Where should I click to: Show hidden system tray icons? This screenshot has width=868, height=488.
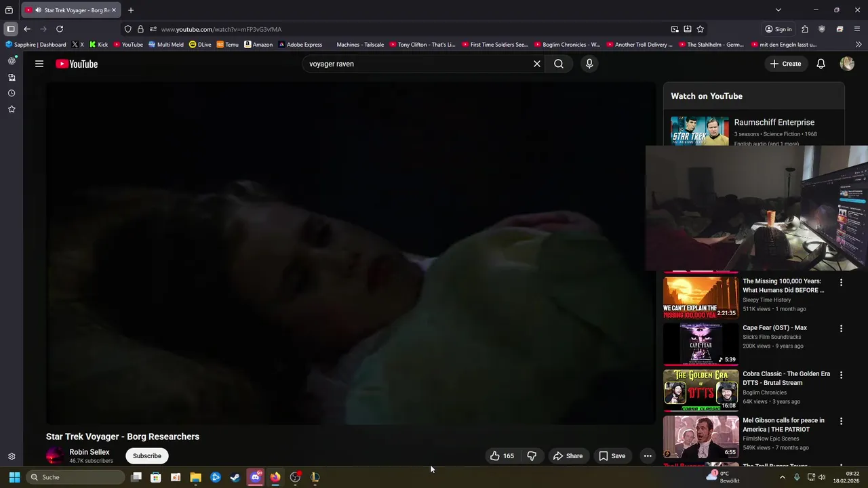pos(782,477)
